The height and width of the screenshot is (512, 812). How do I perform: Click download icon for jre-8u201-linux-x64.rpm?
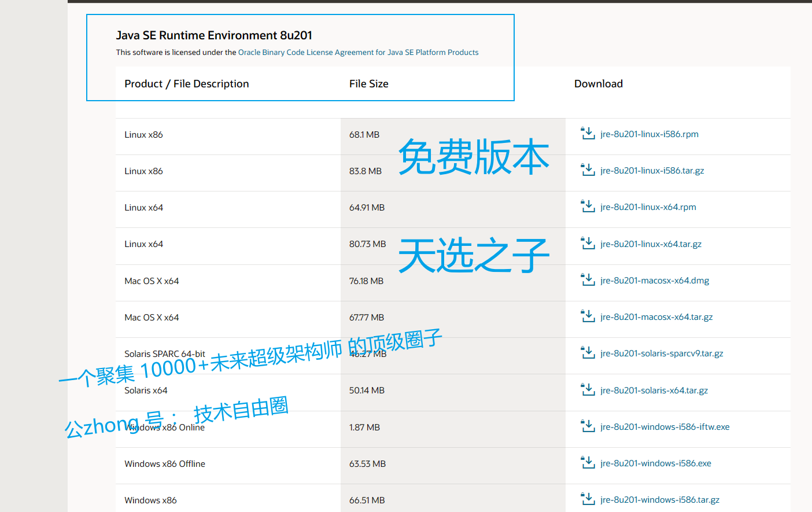588,207
